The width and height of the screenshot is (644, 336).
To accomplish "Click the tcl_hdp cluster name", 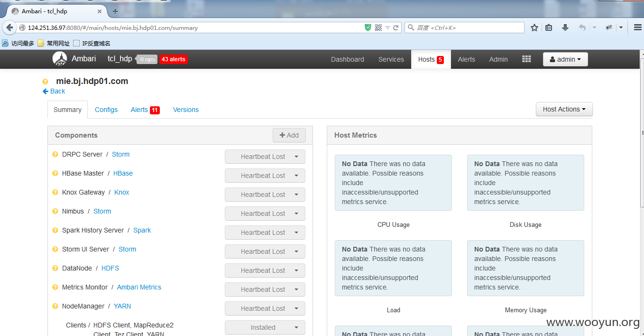I will (120, 59).
